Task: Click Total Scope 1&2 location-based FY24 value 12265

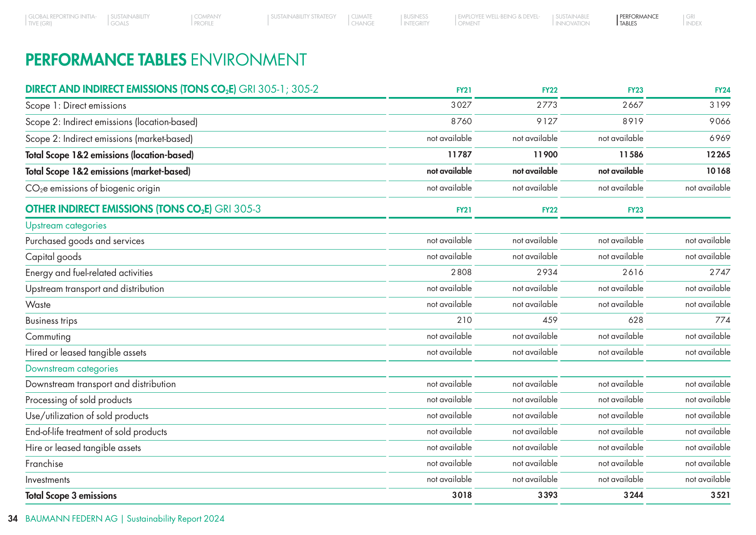Action: click(x=718, y=155)
